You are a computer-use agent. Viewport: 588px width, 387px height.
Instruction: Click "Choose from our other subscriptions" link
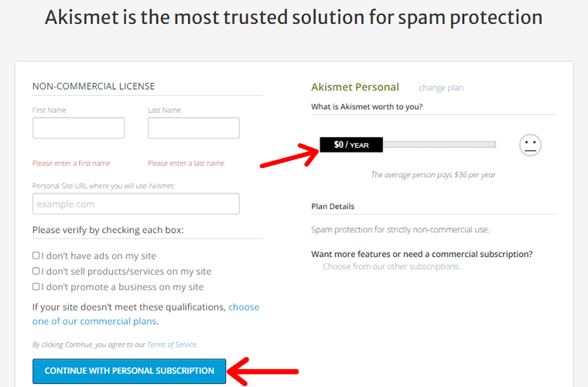(x=391, y=266)
